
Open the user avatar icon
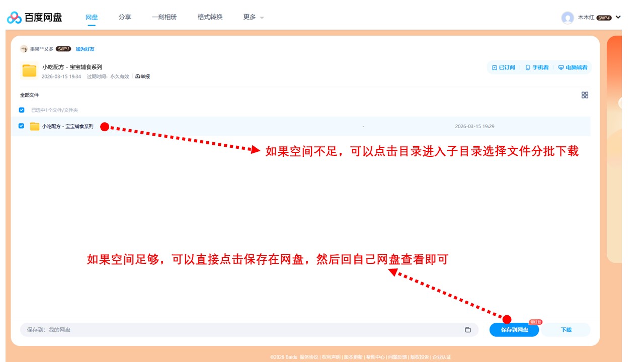pos(568,18)
